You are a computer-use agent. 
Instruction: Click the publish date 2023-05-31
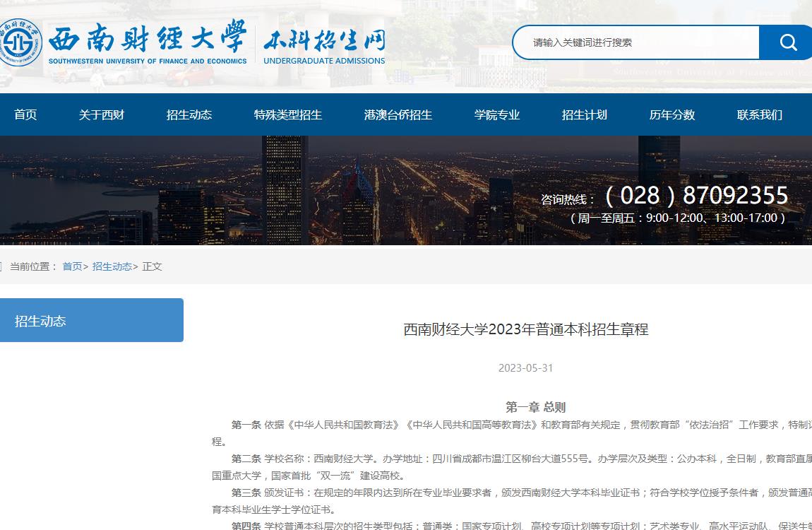(x=525, y=368)
